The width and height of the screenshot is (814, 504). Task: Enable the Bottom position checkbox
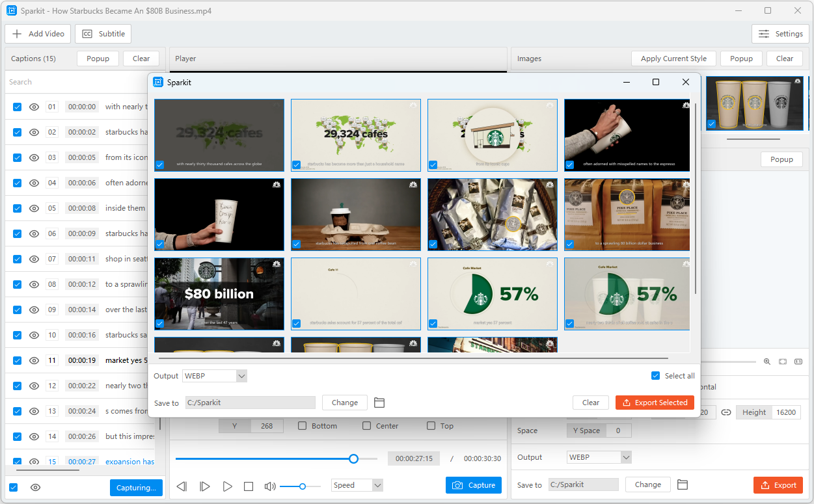click(302, 426)
